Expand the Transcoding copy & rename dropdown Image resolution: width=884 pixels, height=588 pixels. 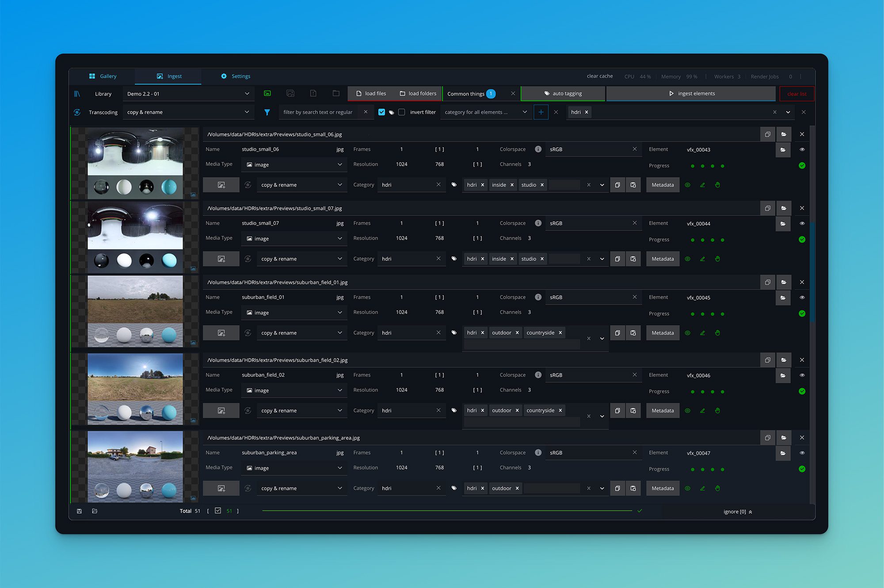pos(188,112)
